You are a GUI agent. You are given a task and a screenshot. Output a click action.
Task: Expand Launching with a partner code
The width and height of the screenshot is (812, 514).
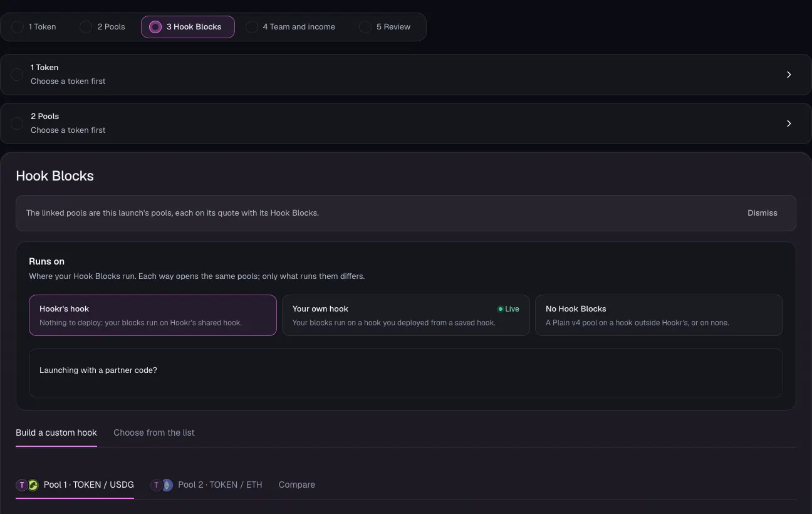[x=406, y=372]
